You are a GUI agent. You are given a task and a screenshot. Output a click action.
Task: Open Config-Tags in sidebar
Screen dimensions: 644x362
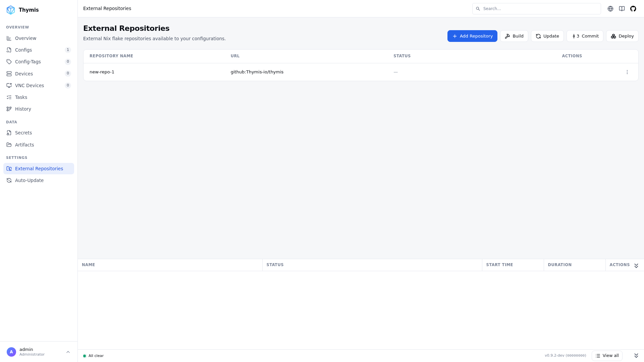(39, 62)
